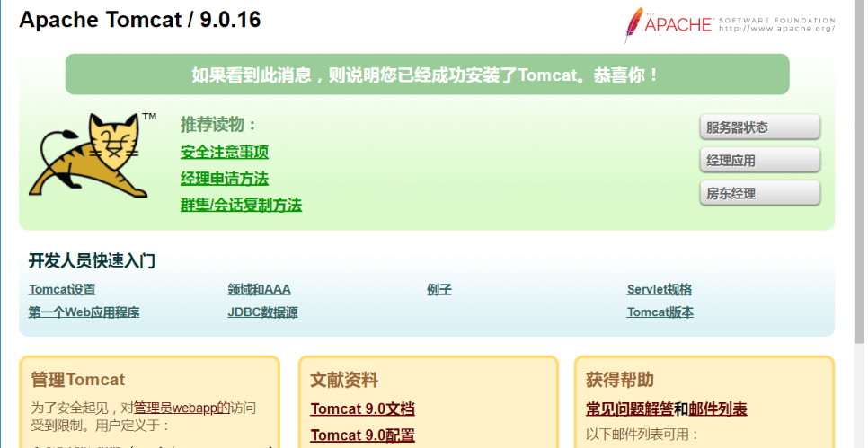This screenshot has width=868, height=448.
Task: Click the 开发人员快速入门 heading
Action: click(92, 260)
